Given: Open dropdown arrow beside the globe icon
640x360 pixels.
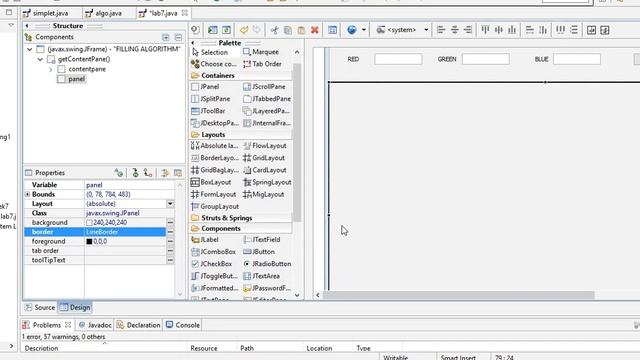Looking at the screenshot, I should coord(364,30).
